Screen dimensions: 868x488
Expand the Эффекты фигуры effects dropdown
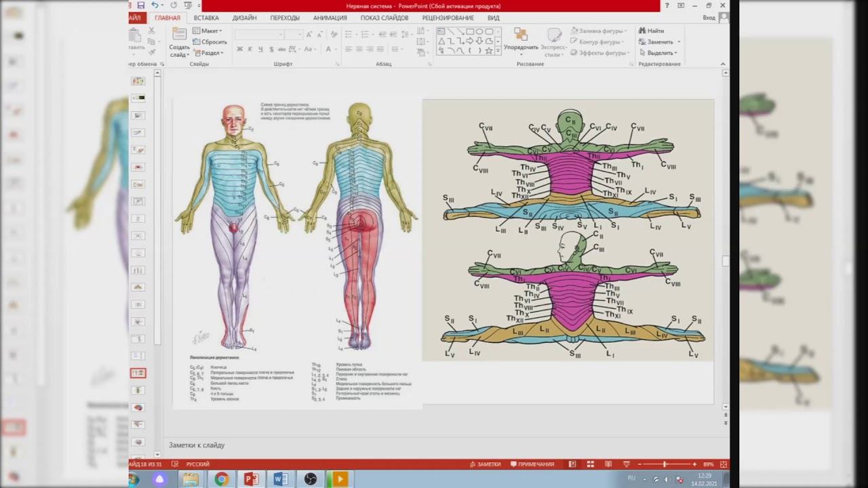pos(600,53)
